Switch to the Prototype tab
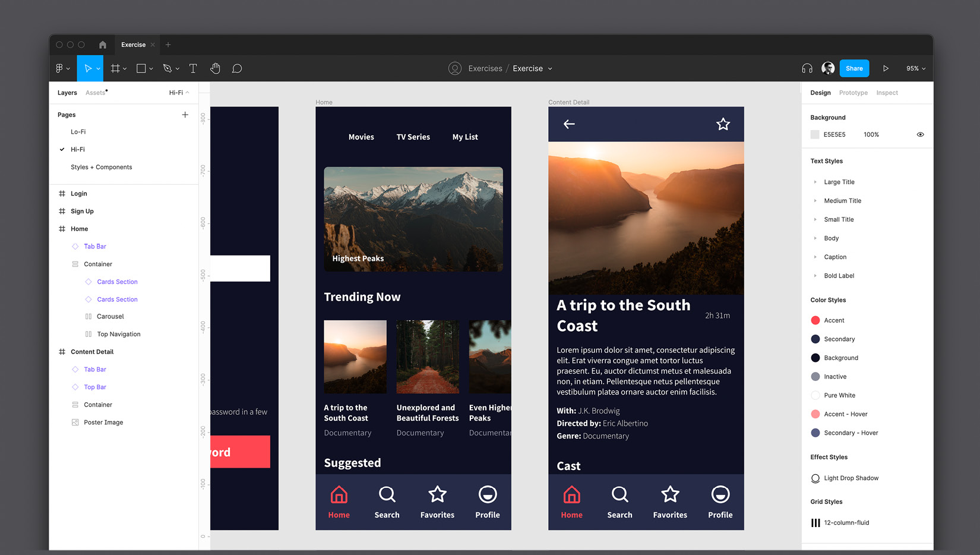The width and height of the screenshot is (980, 555). pyautogui.click(x=853, y=93)
